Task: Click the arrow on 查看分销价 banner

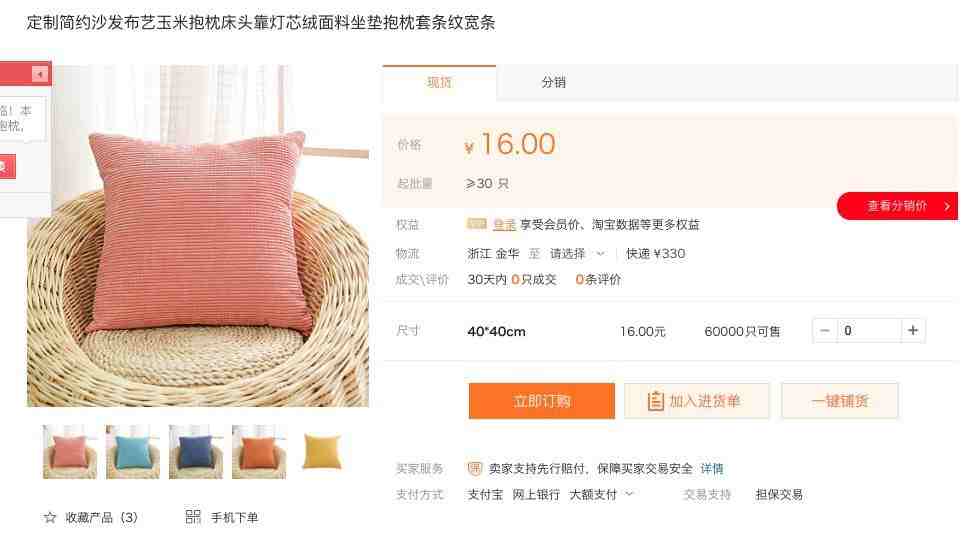Action: [x=947, y=206]
